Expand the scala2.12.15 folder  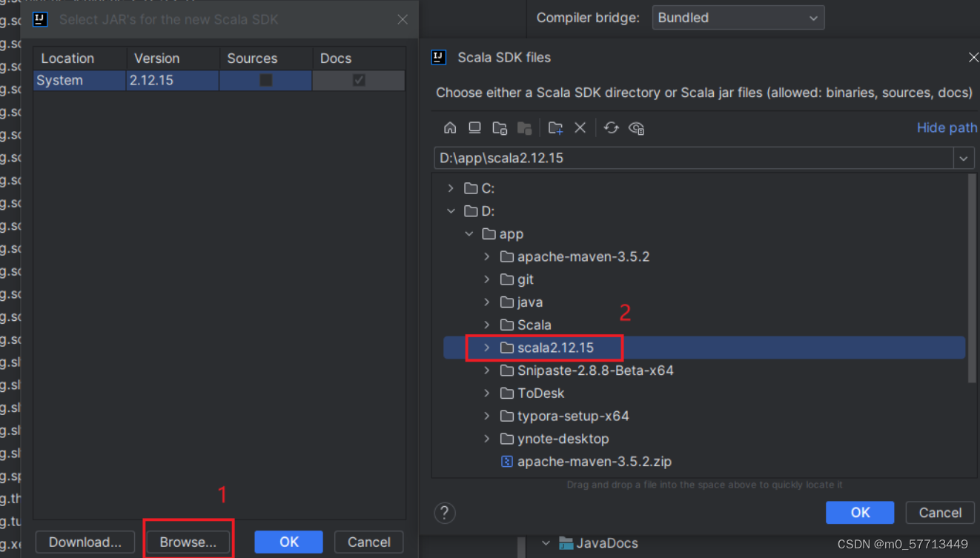(x=487, y=348)
